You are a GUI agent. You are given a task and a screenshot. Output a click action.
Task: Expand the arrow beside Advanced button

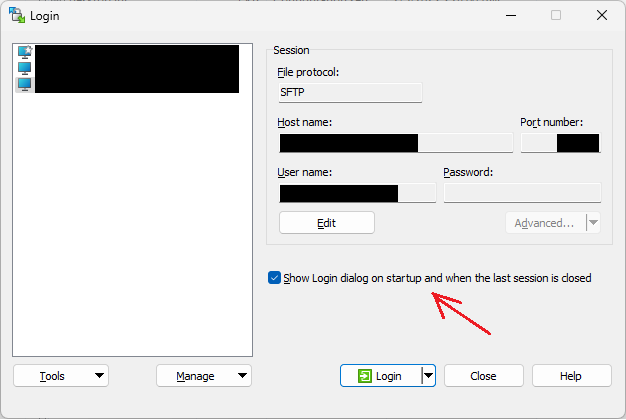click(x=593, y=223)
